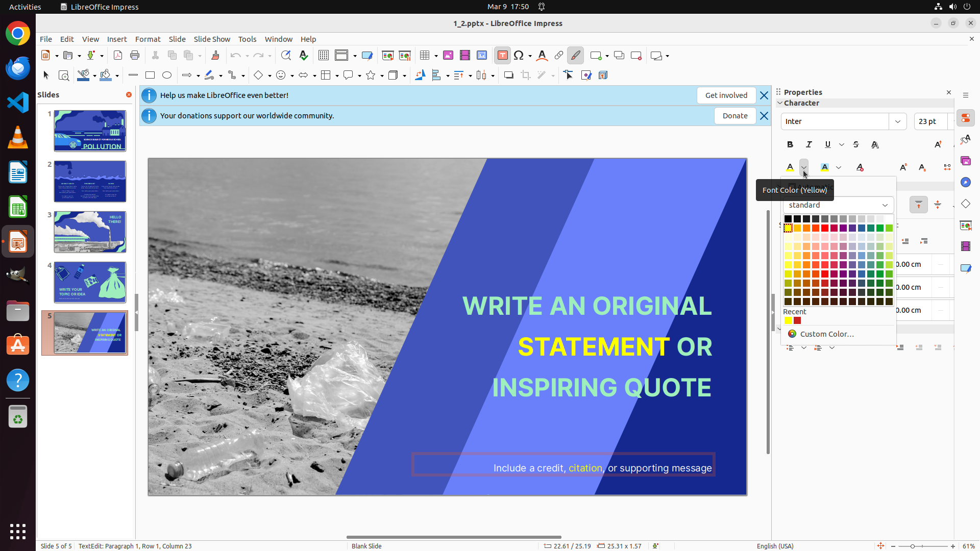Open the Styles sidebar deck icon
This screenshot has width=980, height=551.
[966, 140]
